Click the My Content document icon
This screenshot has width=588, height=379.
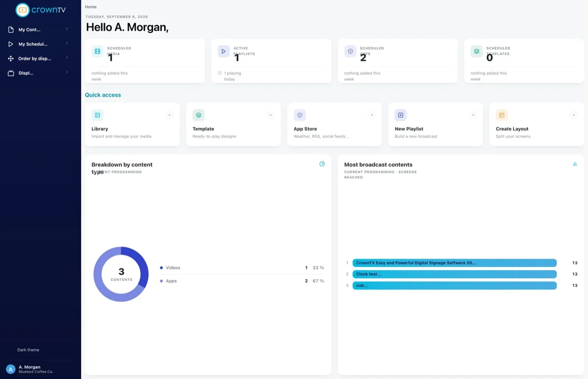[x=11, y=30]
